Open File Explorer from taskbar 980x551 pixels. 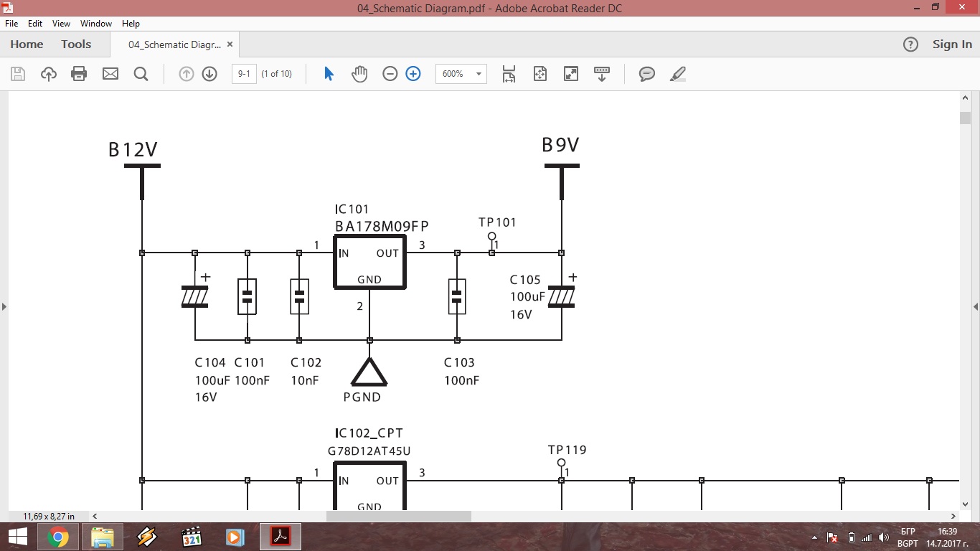103,537
